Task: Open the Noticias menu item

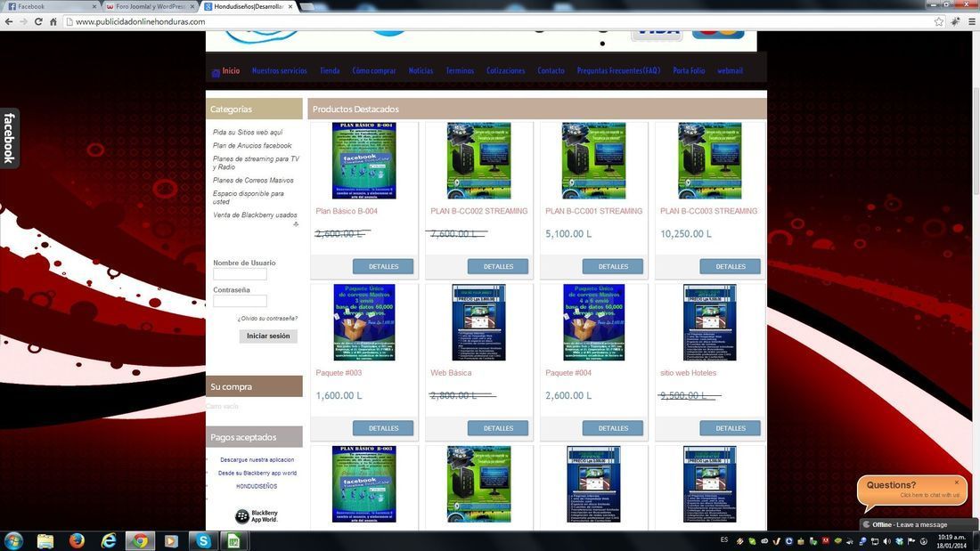Action: pos(421,70)
